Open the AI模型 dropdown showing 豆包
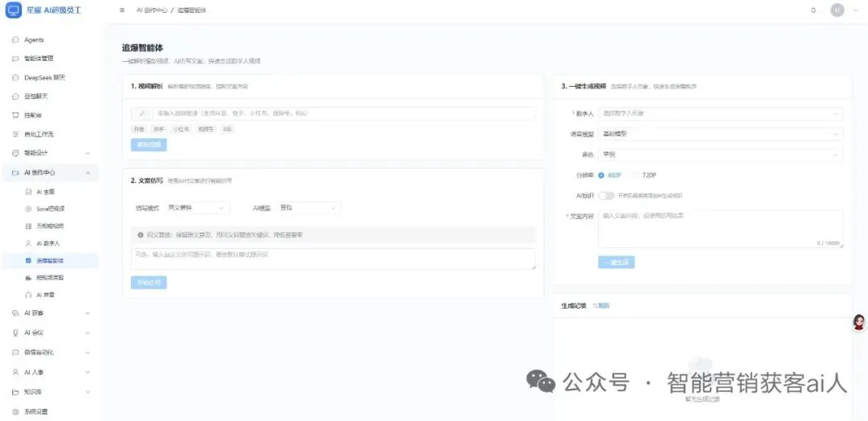 pyautogui.click(x=309, y=207)
